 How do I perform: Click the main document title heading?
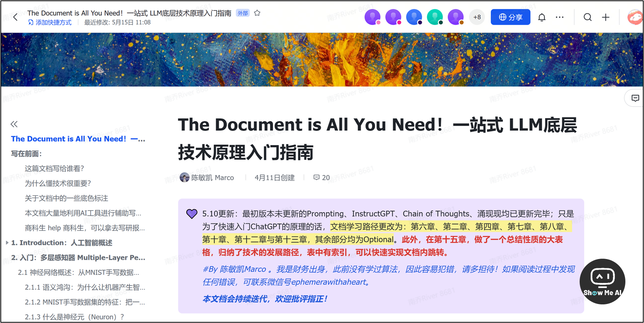pyautogui.click(x=377, y=138)
